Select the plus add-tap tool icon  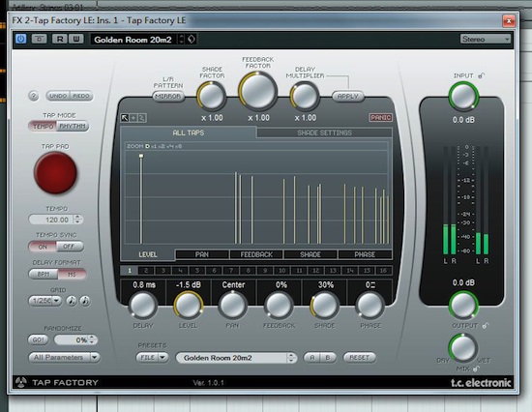133,118
